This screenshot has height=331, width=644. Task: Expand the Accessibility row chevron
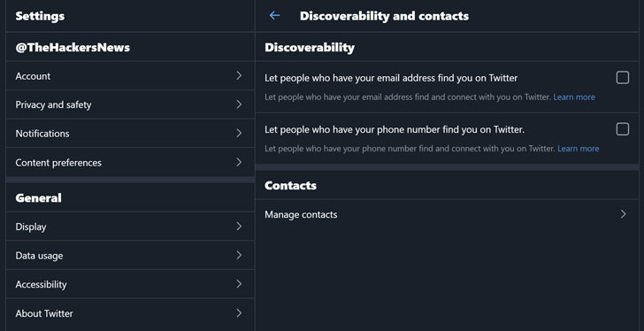point(239,284)
